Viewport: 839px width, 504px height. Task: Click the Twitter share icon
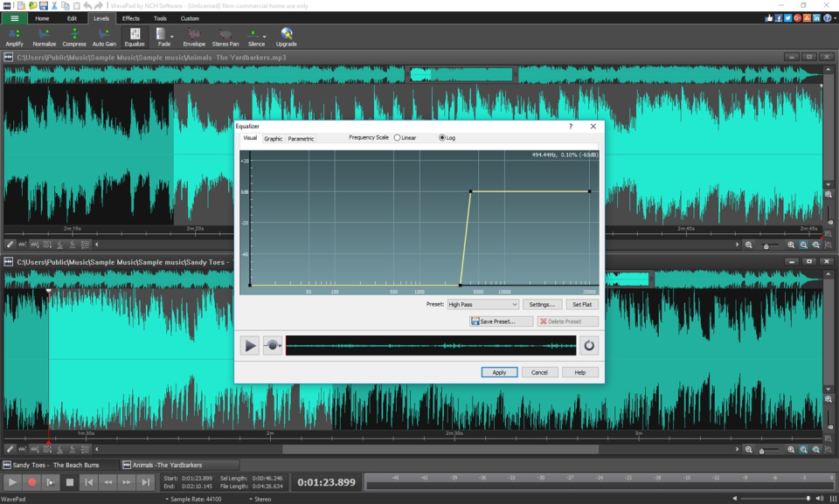[787, 17]
